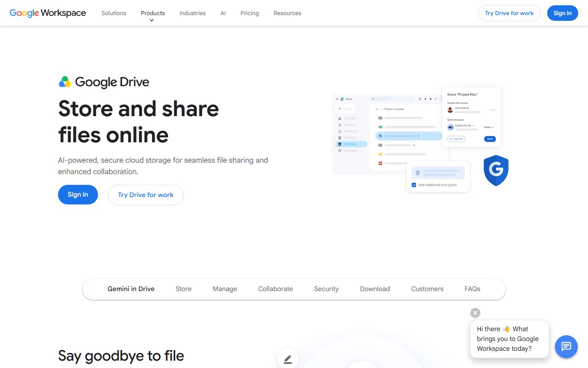588x368 pixels.
Task: Open the Resources menu
Action: [x=287, y=13]
